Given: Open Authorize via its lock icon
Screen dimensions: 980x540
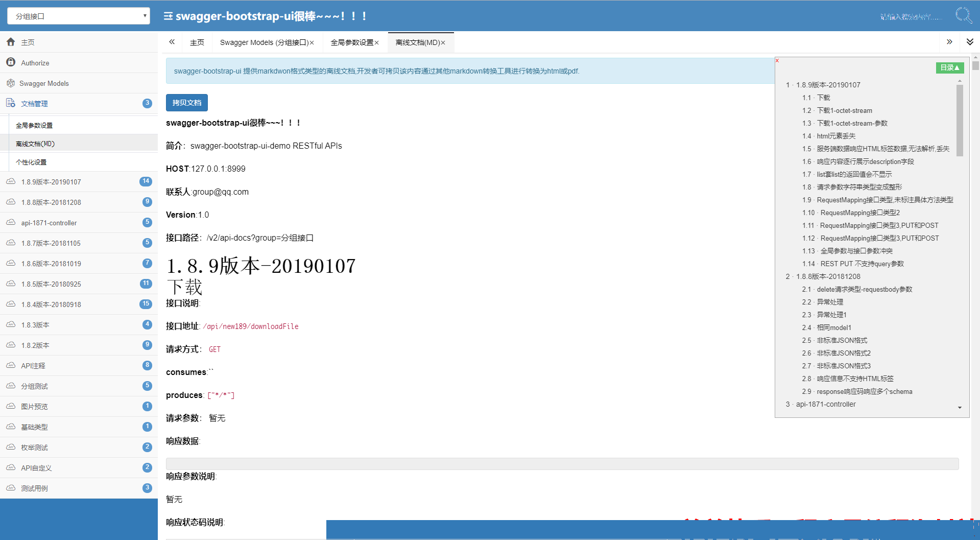Looking at the screenshot, I should point(11,62).
